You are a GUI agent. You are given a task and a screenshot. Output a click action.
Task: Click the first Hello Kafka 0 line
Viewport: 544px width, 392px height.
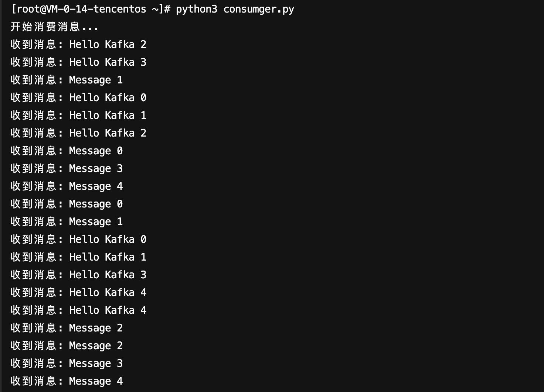click(x=78, y=98)
